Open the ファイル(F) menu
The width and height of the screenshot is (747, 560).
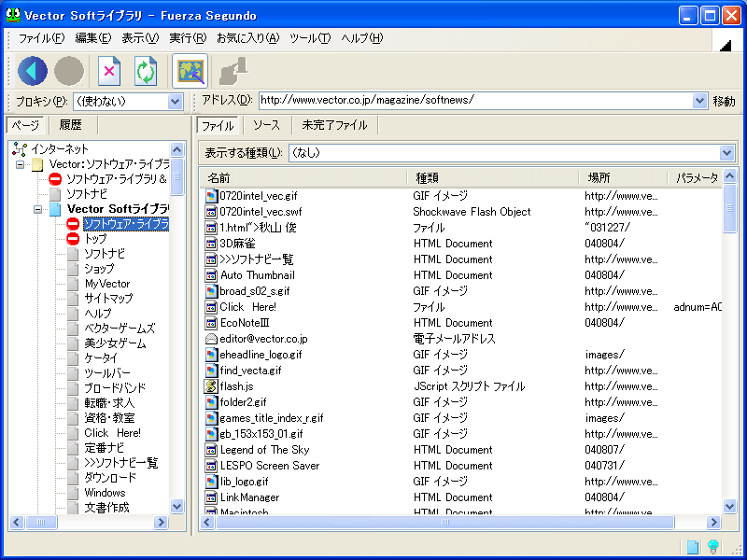point(41,38)
